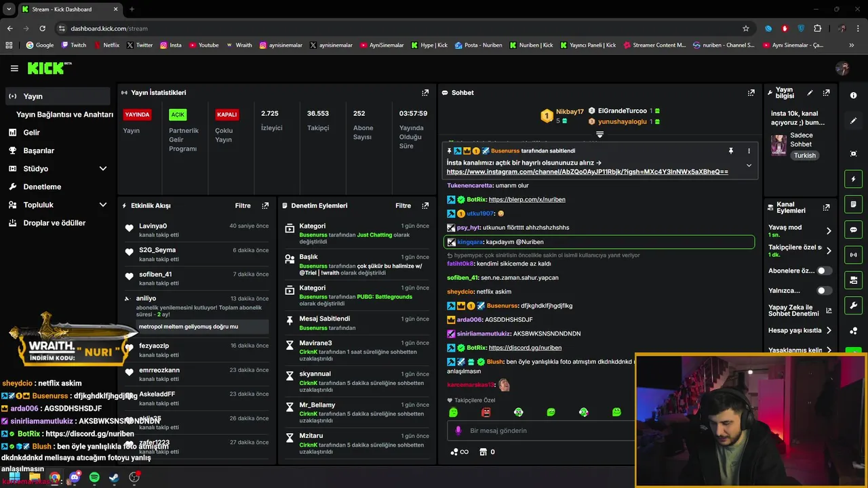The height and width of the screenshot is (488, 868).
Task: Open Hesap yaşı kısıtlaması arrow
Action: [829, 331]
